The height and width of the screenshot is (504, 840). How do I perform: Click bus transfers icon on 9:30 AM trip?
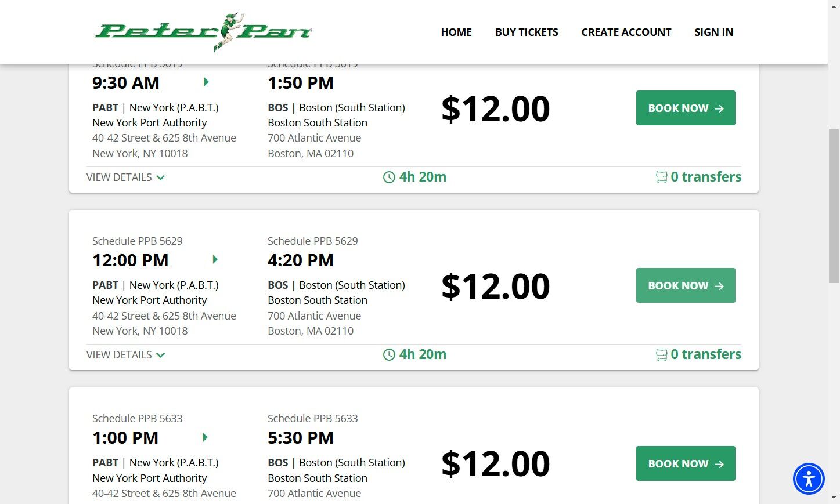pyautogui.click(x=661, y=177)
